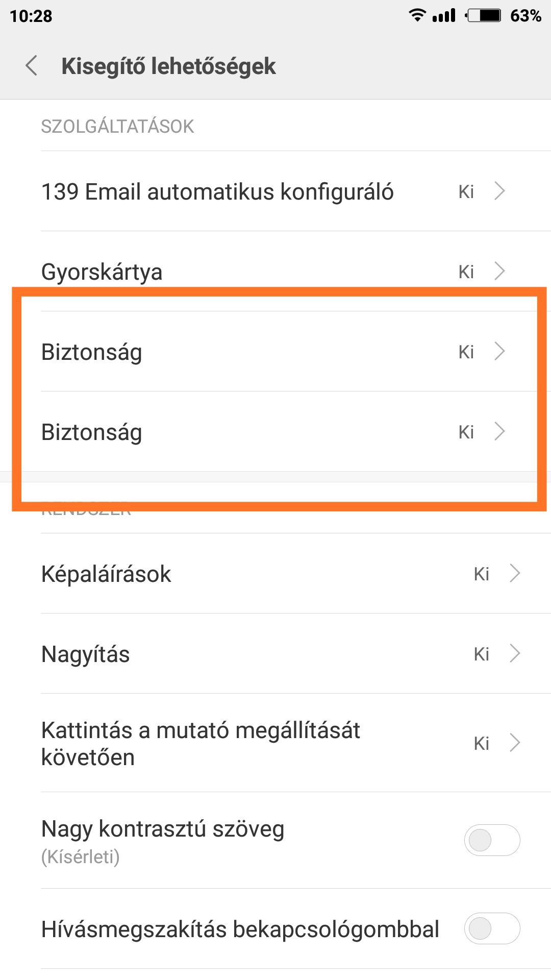
Task: Expand the Biztonság entry directly below Gyorskártya
Action: pyautogui.click(x=92, y=352)
